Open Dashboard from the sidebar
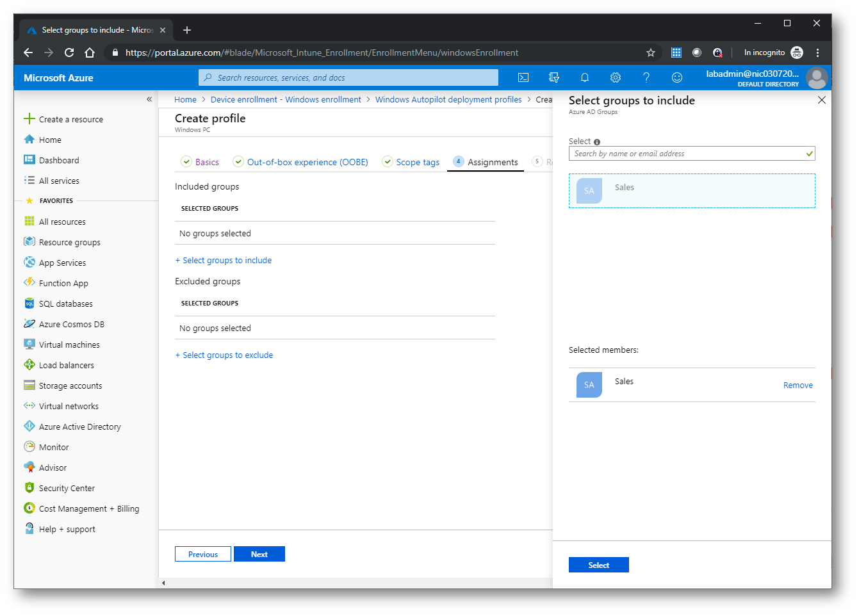The image size is (859, 616). 59,160
